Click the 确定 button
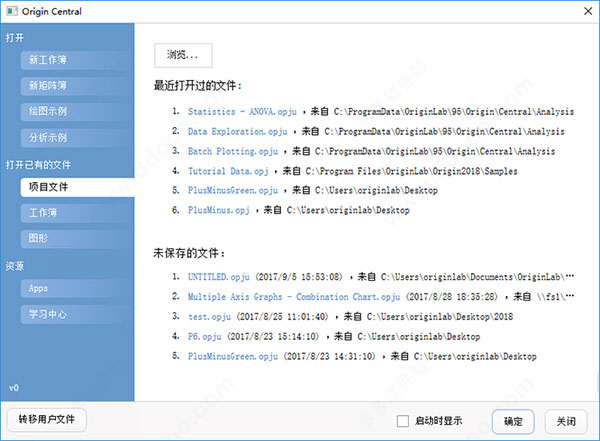This screenshot has height=441, width=600. [513, 422]
